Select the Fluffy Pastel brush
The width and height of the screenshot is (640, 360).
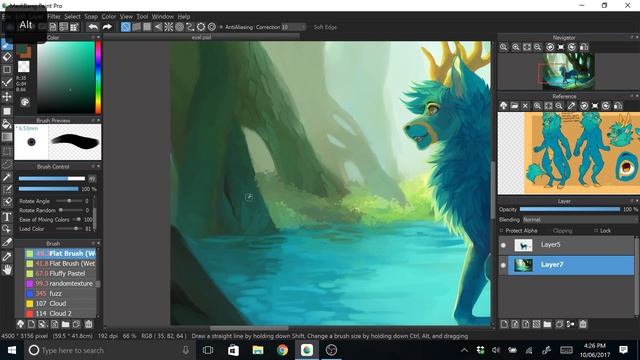pos(60,273)
